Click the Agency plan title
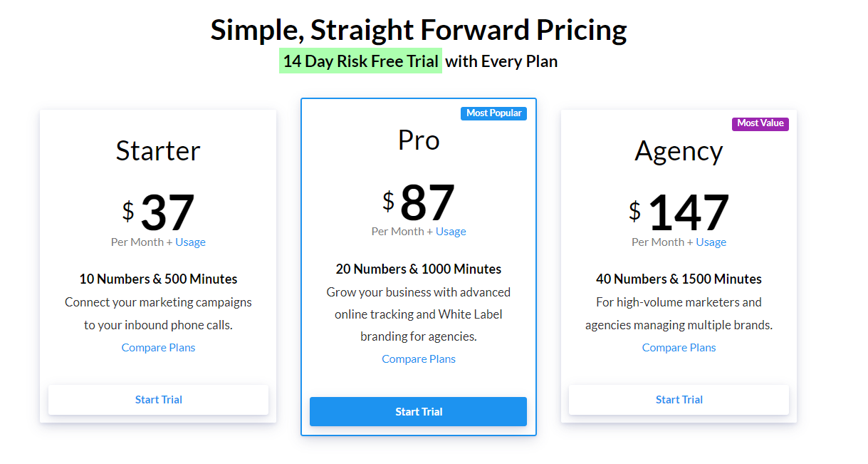The width and height of the screenshot is (868, 464). (x=679, y=150)
